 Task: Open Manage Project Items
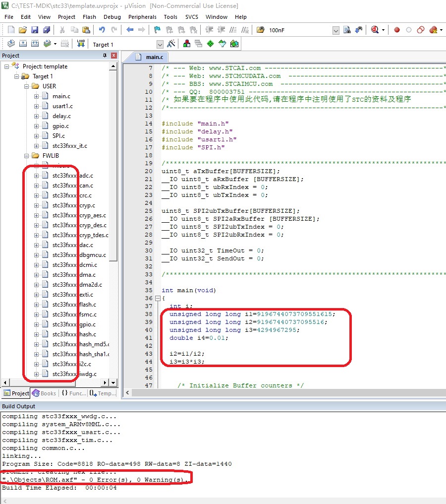(186, 44)
